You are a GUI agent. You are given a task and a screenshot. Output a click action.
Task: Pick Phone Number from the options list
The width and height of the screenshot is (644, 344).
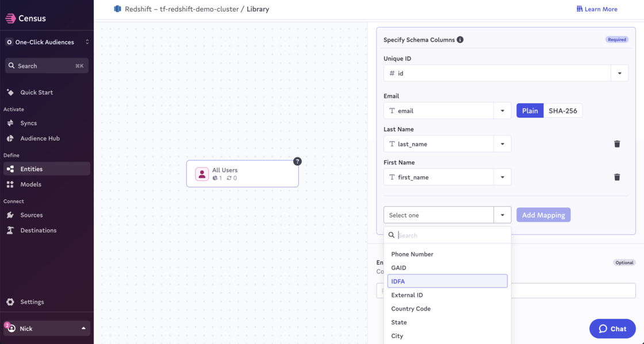click(412, 254)
